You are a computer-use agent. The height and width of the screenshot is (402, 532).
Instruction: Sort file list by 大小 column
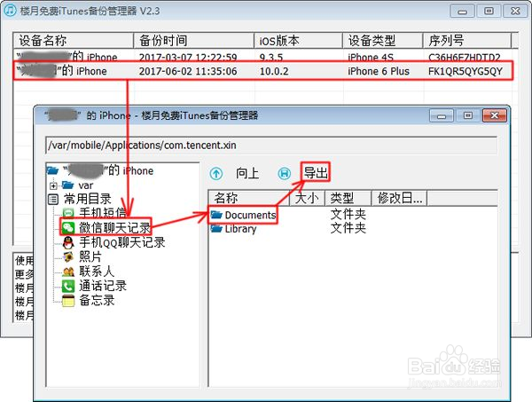click(x=307, y=198)
